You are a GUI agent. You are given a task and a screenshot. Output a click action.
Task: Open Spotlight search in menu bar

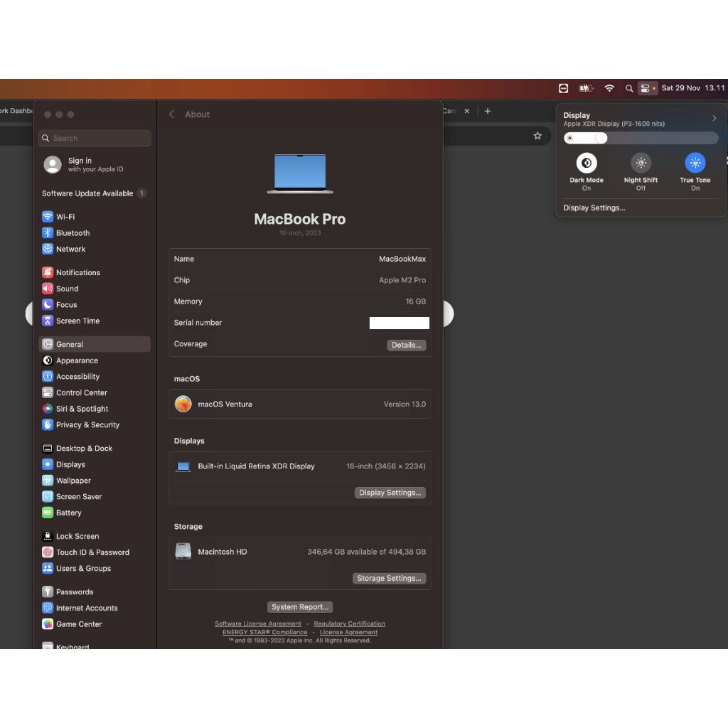coord(629,88)
